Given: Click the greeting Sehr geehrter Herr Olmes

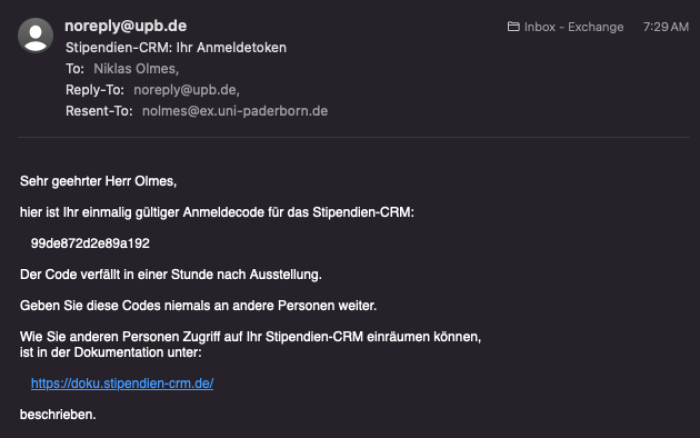Looking at the screenshot, I should click(98, 181).
